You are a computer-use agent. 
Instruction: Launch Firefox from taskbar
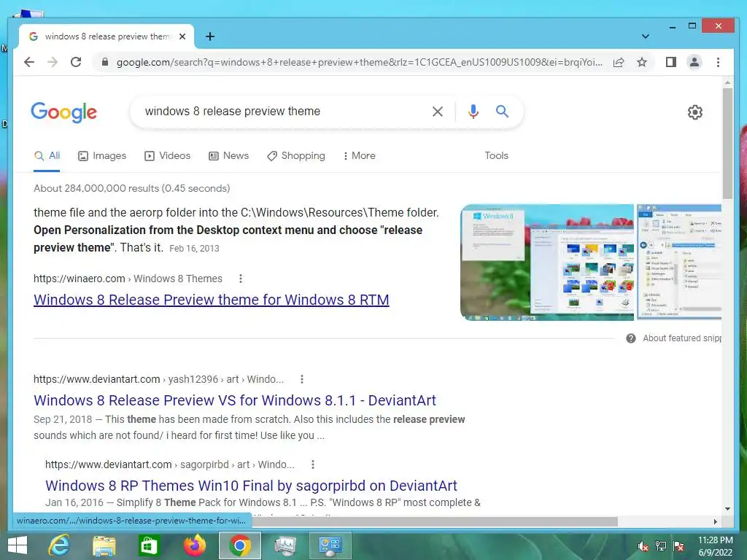(194, 545)
